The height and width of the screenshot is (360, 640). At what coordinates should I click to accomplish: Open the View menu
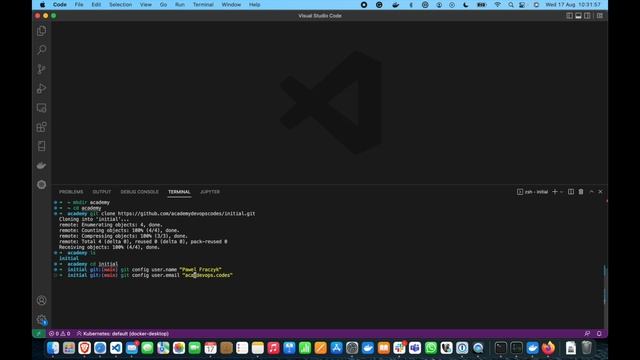tap(146, 4)
